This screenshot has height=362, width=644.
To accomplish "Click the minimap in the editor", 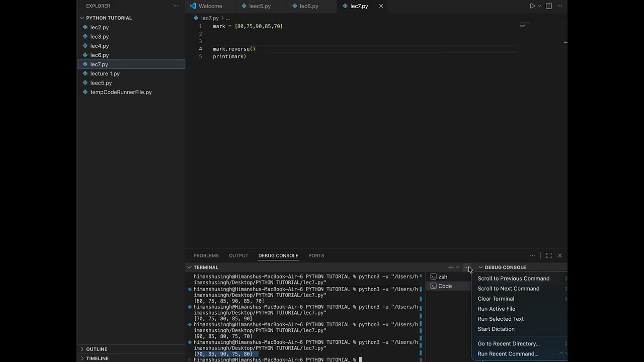I will pyautogui.click(x=524, y=25).
